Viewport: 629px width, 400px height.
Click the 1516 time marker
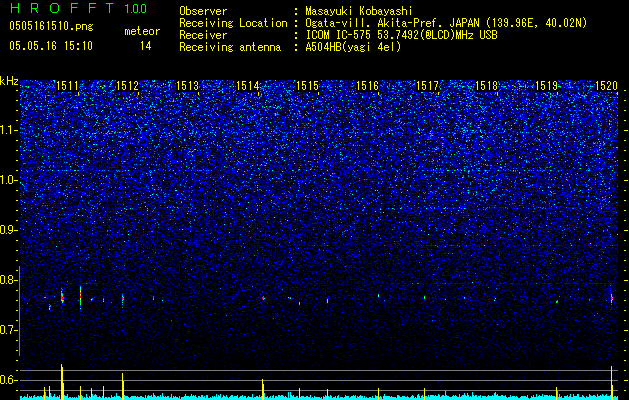[367, 85]
